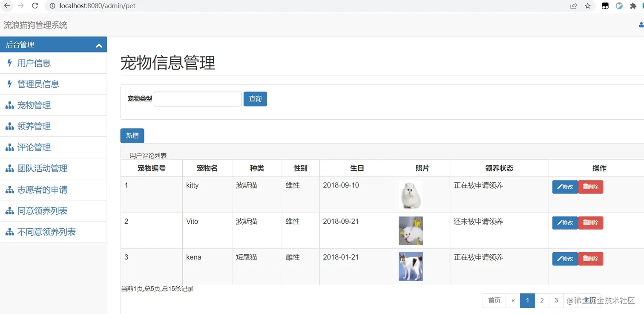Click kena's cat photo thumbnail
This screenshot has width=644, height=314.
410,266
